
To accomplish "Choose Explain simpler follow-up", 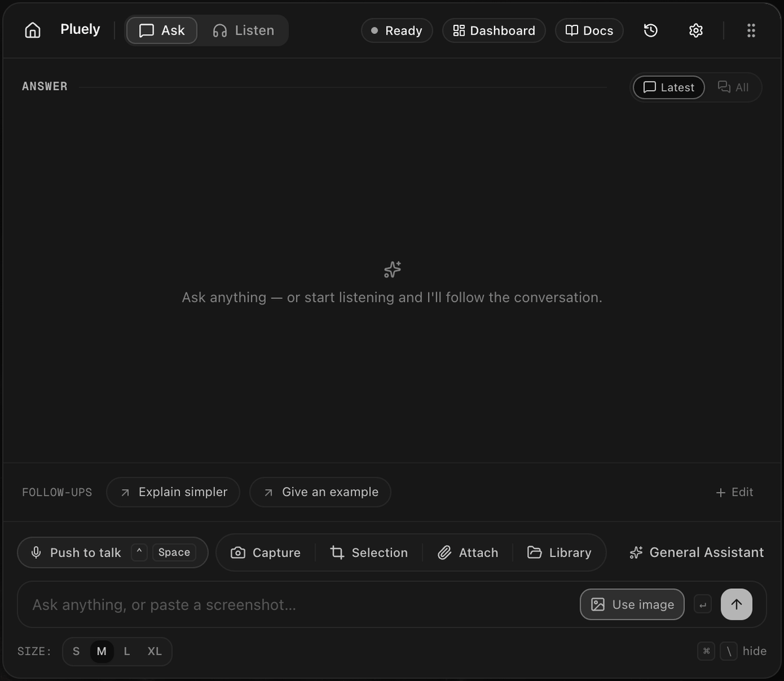I will click(x=173, y=492).
